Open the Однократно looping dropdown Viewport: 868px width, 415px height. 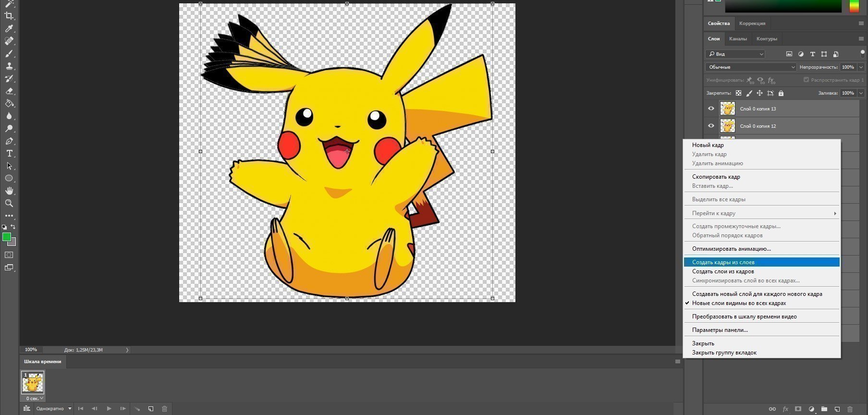tap(54, 409)
